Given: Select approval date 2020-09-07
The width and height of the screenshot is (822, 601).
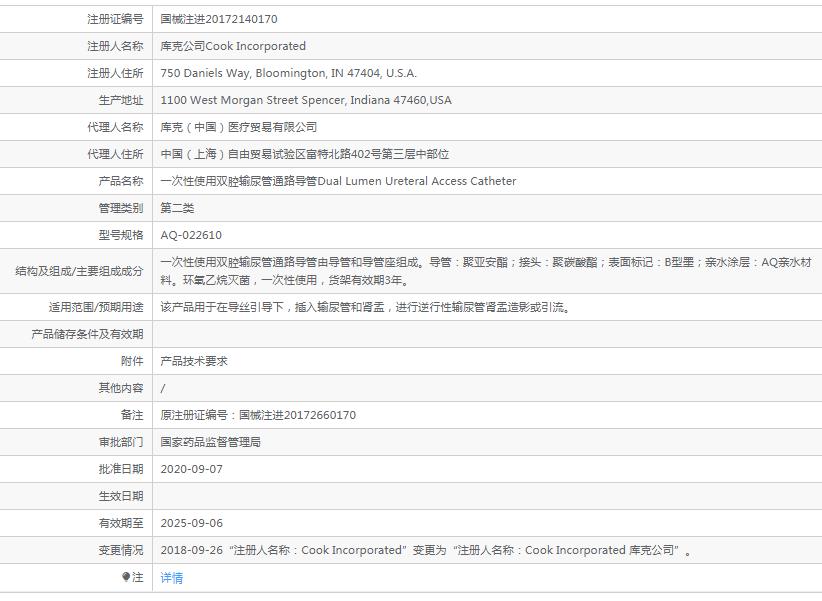Looking at the screenshot, I should tap(191, 469).
